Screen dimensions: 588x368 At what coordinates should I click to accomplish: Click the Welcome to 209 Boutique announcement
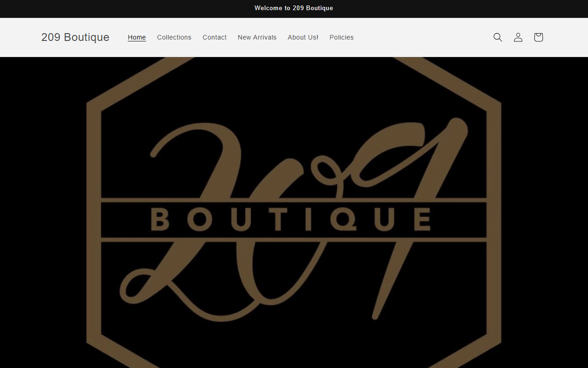[x=294, y=8]
